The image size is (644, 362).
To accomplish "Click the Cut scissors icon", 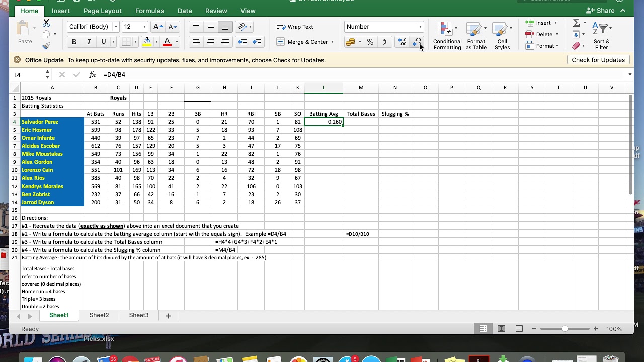I will (x=46, y=23).
